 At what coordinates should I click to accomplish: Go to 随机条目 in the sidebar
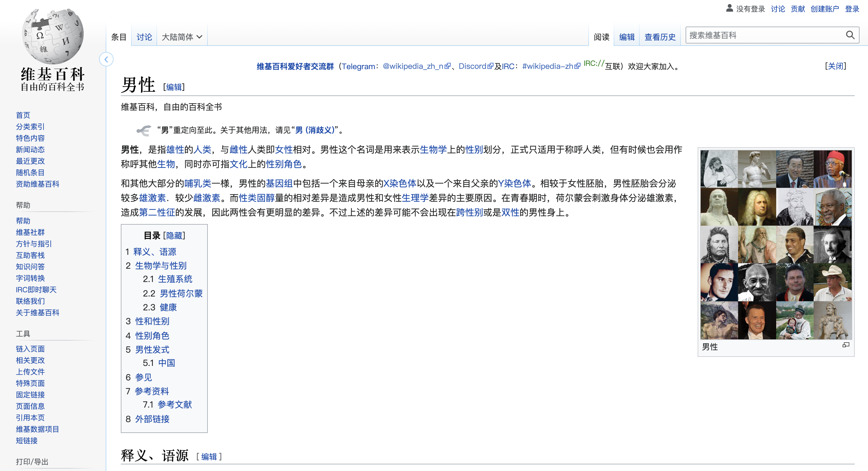tap(30, 172)
